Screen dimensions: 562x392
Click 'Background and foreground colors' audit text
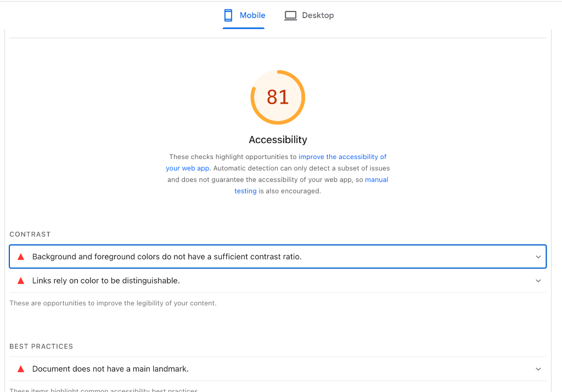pos(167,257)
